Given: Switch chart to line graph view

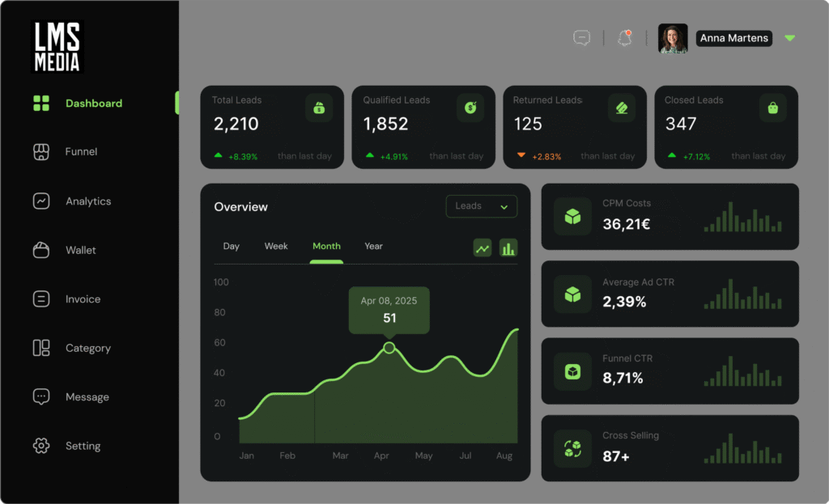Looking at the screenshot, I should pyautogui.click(x=483, y=248).
